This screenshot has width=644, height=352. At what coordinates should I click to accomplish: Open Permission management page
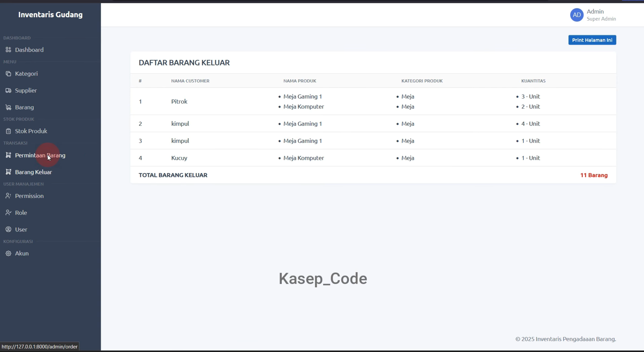[x=29, y=196]
